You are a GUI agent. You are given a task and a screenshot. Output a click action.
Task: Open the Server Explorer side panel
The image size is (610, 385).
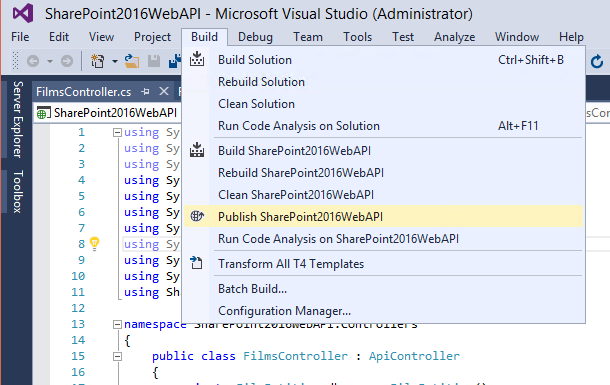pos(18,119)
